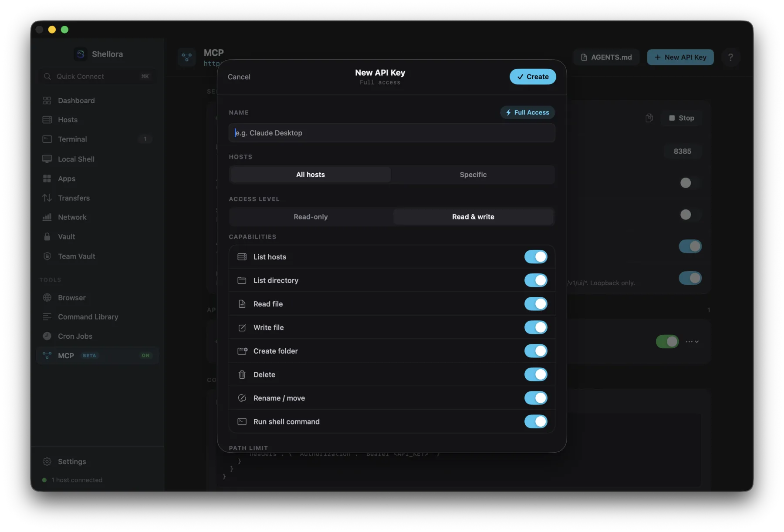Image resolution: width=784 pixels, height=532 pixels.
Task: Choose the Read-only access level
Action: (311, 217)
